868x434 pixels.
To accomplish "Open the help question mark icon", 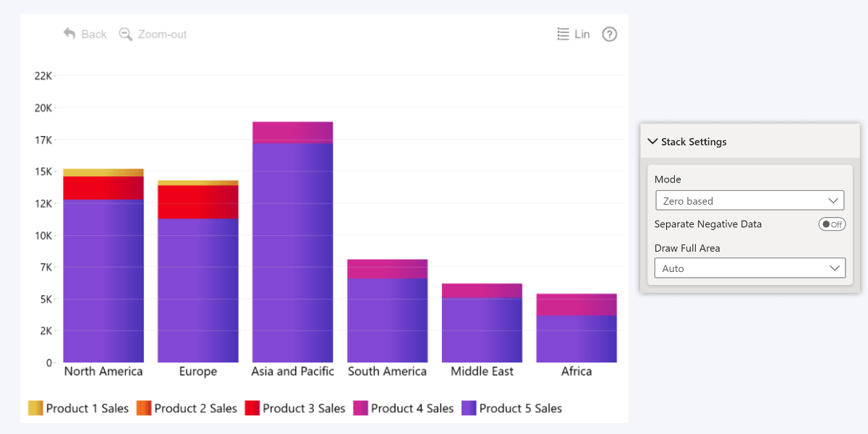I will click(610, 34).
